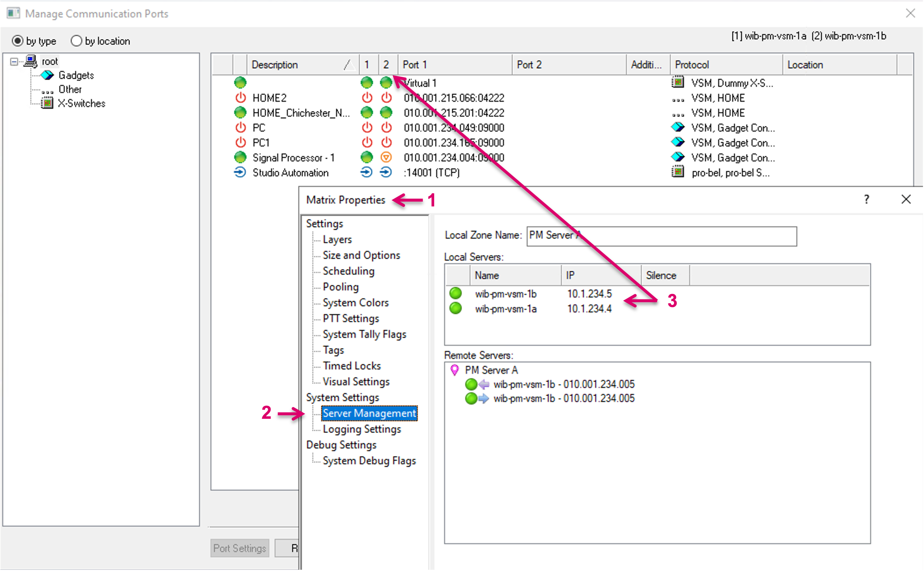This screenshot has height=571, width=924.
Task: Click pink location pin beside PM Server A
Action: coord(455,370)
